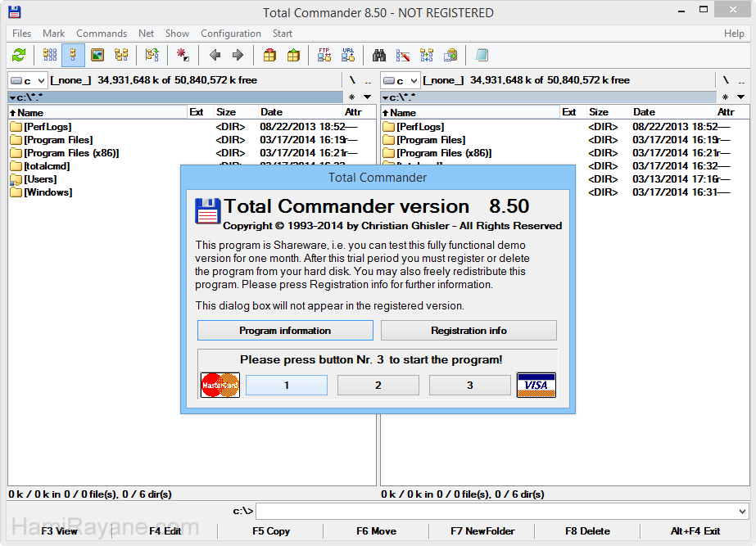Sort right panel by Ext column header
This screenshot has width=756, height=546.
click(573, 112)
